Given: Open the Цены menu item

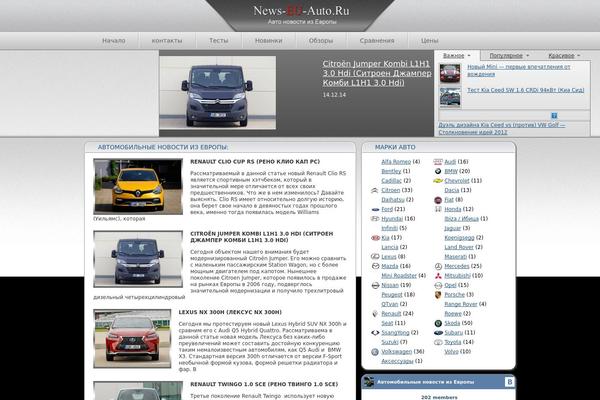Looking at the screenshot, I should pos(429,41).
